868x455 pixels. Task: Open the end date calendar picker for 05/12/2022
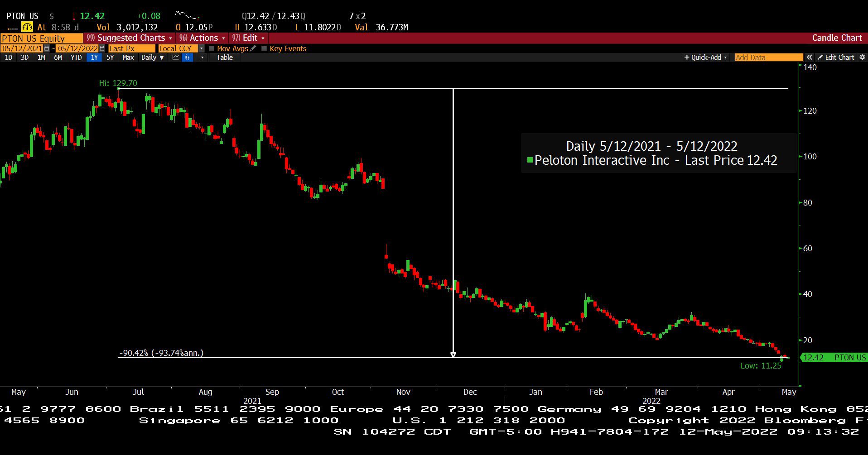102,48
